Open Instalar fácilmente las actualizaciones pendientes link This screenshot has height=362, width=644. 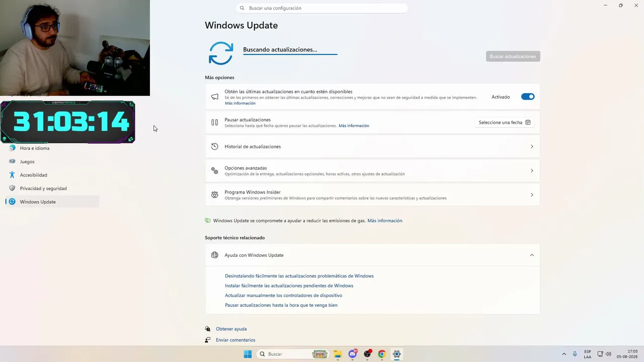tap(289, 286)
